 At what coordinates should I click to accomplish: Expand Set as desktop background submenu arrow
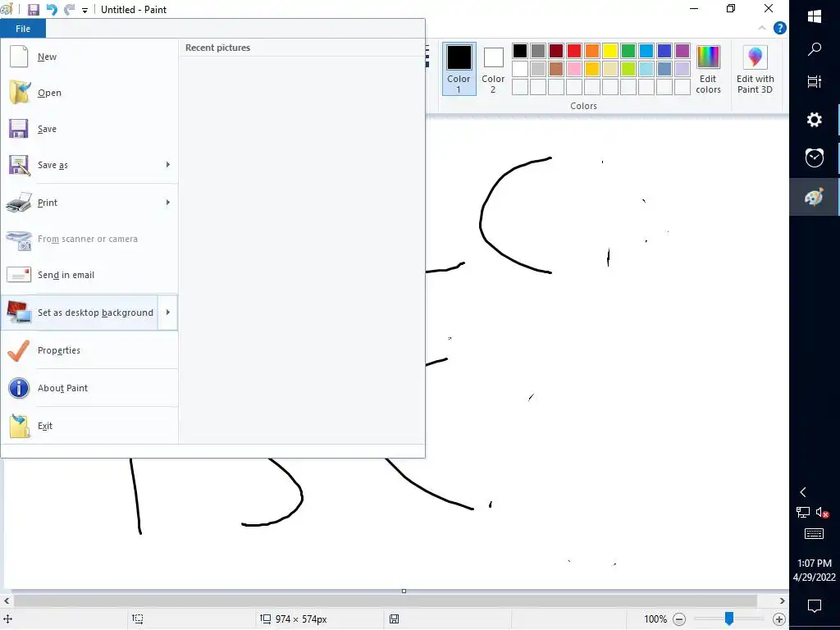click(168, 313)
